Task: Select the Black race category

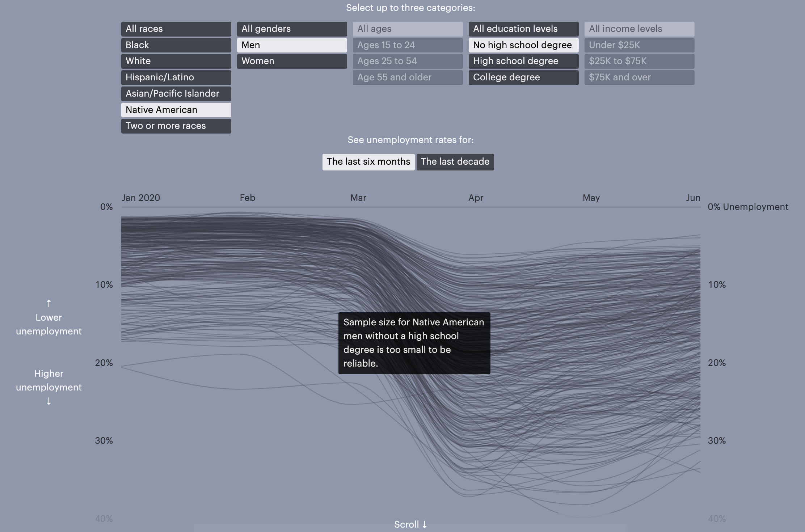Action: click(176, 45)
